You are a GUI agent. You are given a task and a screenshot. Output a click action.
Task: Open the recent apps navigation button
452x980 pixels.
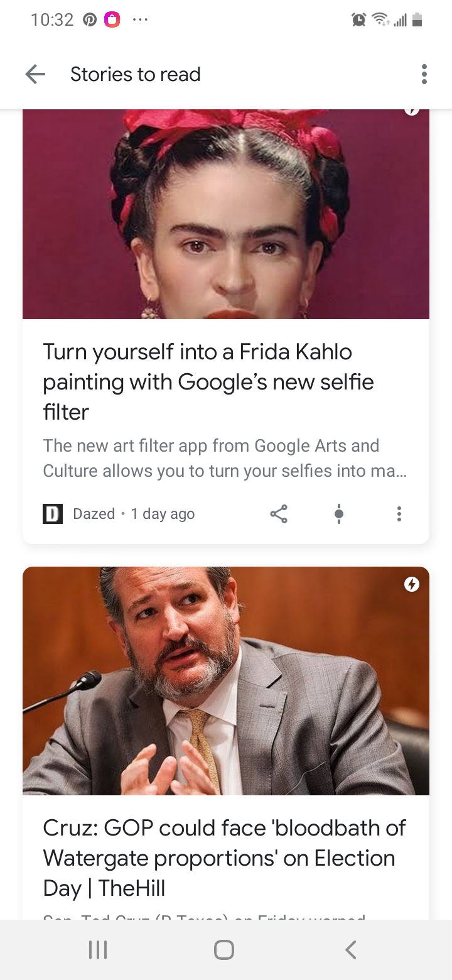[x=98, y=950]
